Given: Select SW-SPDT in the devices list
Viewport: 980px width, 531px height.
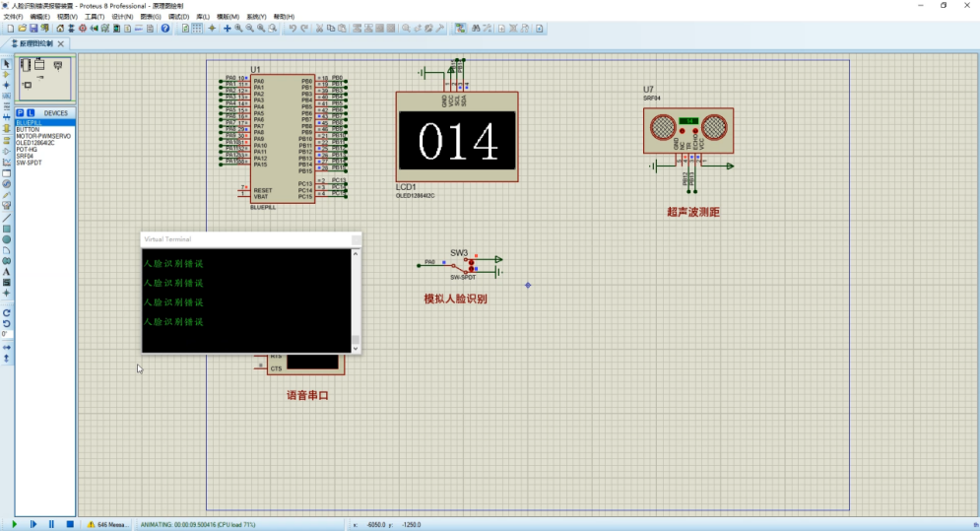Looking at the screenshot, I should click(x=45, y=163).
